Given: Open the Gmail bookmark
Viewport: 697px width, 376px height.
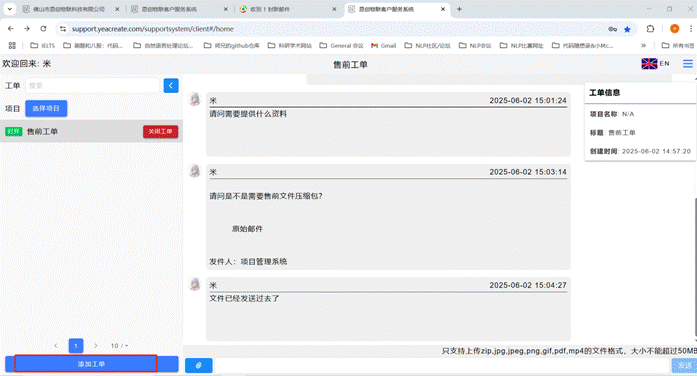Looking at the screenshot, I should [383, 45].
